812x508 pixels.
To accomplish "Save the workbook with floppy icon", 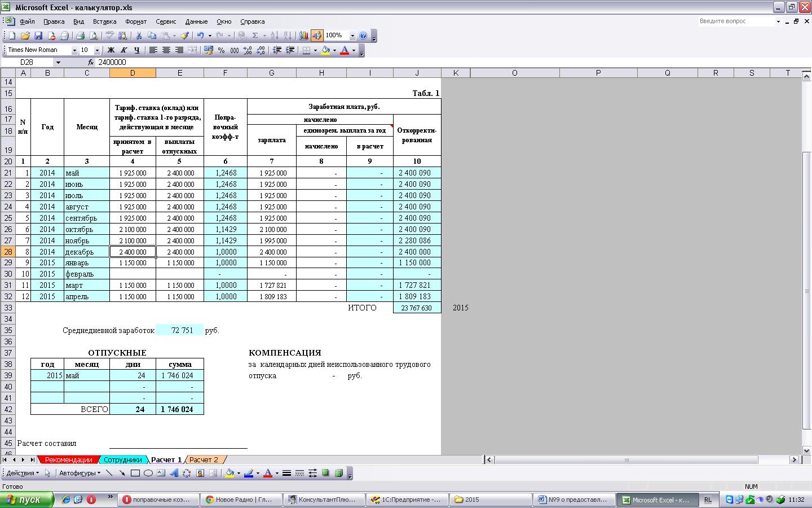I will [x=38, y=36].
